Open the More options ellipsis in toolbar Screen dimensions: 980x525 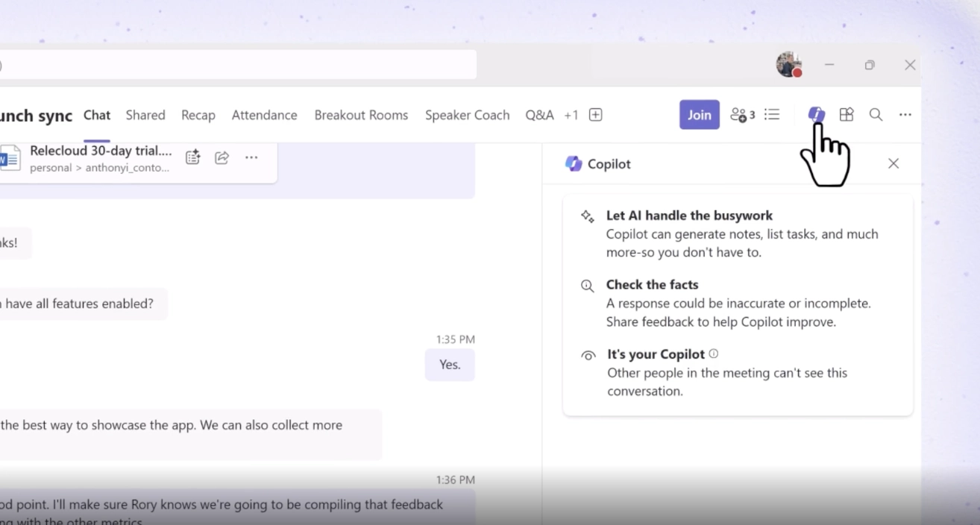(905, 114)
